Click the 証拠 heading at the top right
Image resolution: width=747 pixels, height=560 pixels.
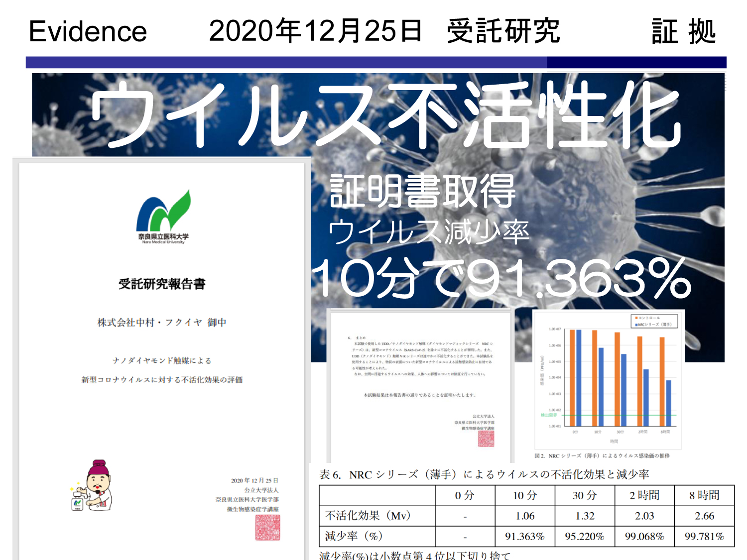click(683, 32)
